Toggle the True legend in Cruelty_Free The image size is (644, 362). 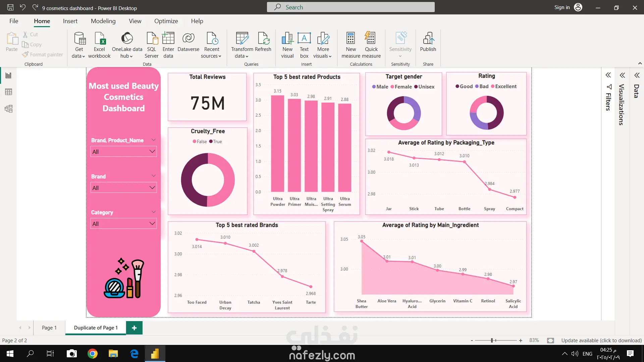pos(217,141)
